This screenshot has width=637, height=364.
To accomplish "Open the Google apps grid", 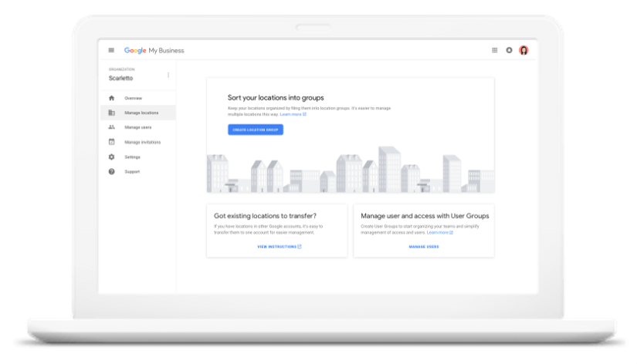I will point(495,50).
